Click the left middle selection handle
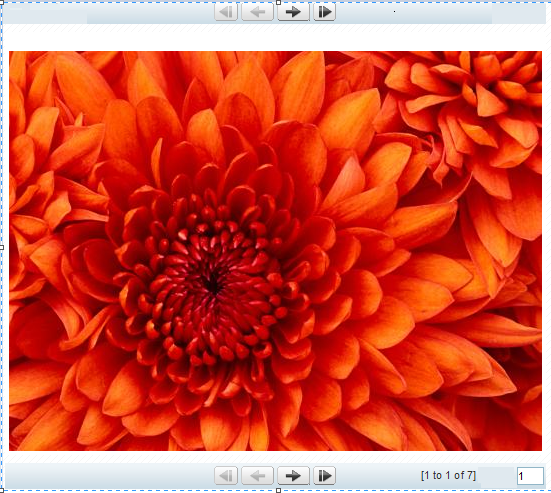Viewport: 551px width, 493px height. pos(1,247)
